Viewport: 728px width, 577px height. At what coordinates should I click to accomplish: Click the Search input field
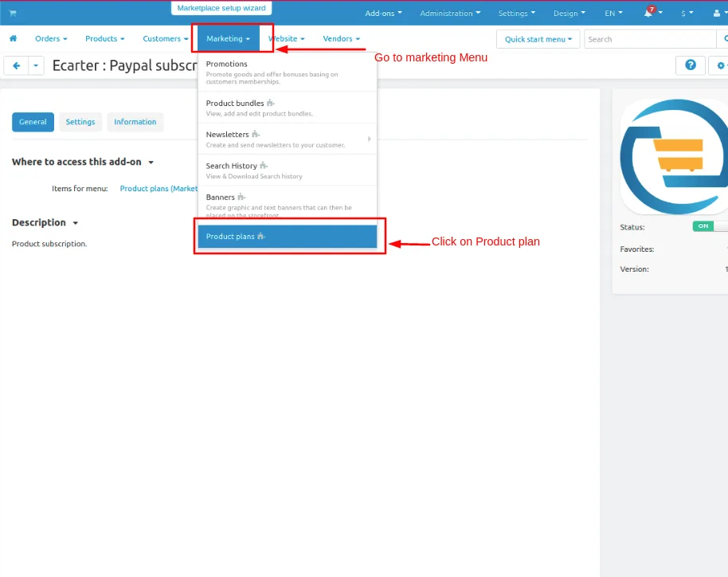tap(650, 39)
